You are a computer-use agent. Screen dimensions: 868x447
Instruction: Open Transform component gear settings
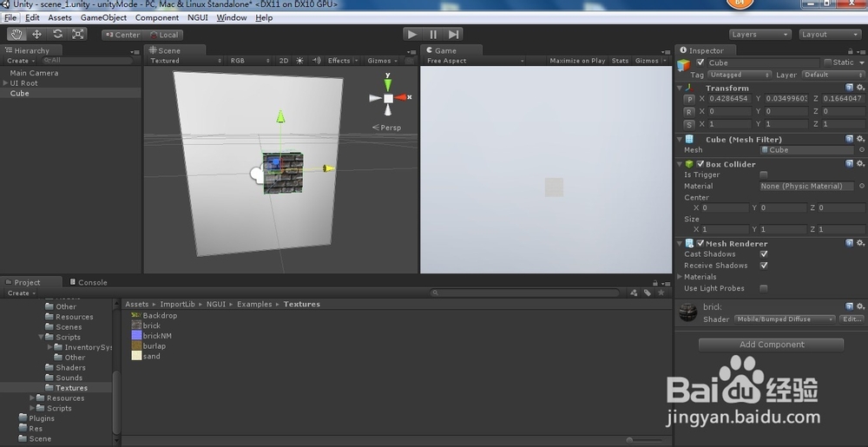pyautogui.click(x=860, y=88)
